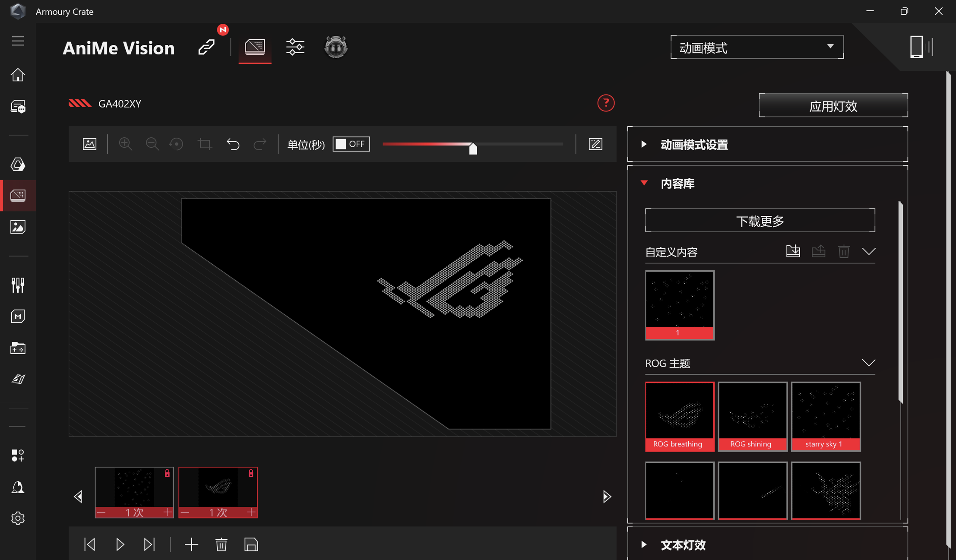Image resolution: width=956 pixels, height=560 pixels.
Task: Select the ROG shining thumbnail
Action: (x=753, y=417)
